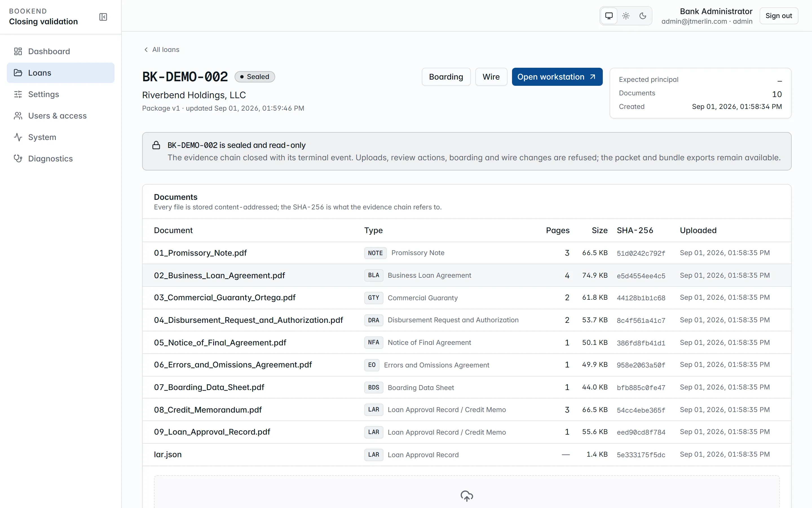
Task: Click the NOTE type tag
Action: click(375, 253)
